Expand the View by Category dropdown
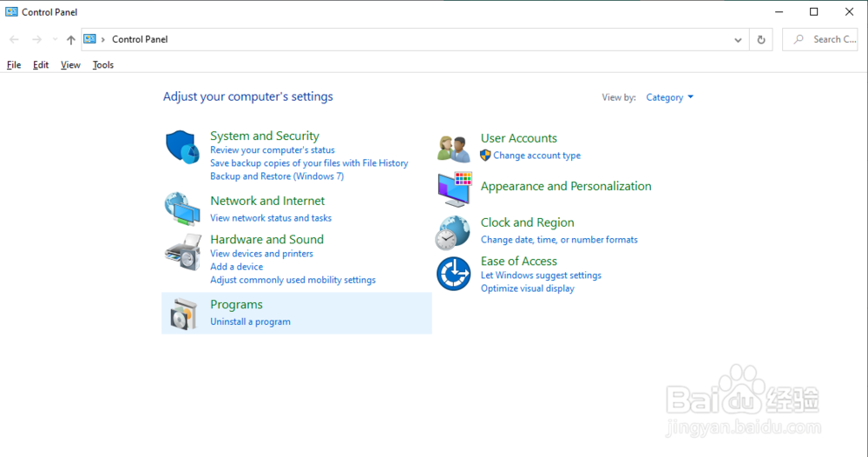Viewport: 868px width, 457px height. click(669, 97)
